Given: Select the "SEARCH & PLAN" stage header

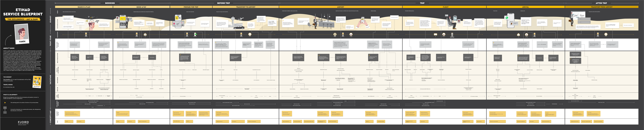Looking at the screenshot, I should [84, 7].
